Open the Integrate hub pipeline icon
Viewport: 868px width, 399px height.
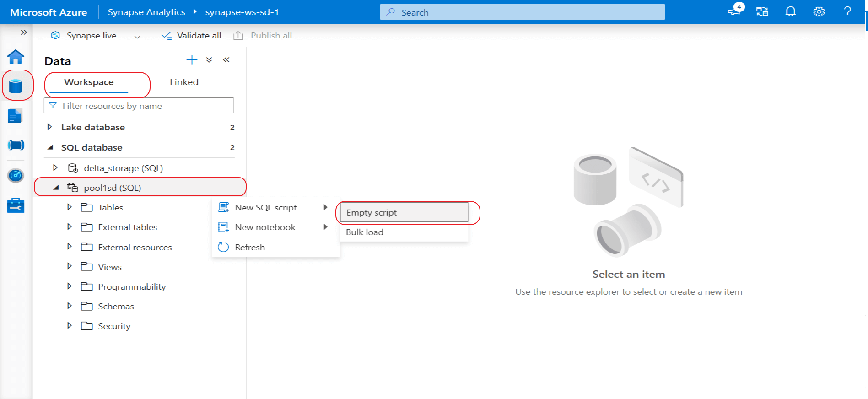(16, 146)
